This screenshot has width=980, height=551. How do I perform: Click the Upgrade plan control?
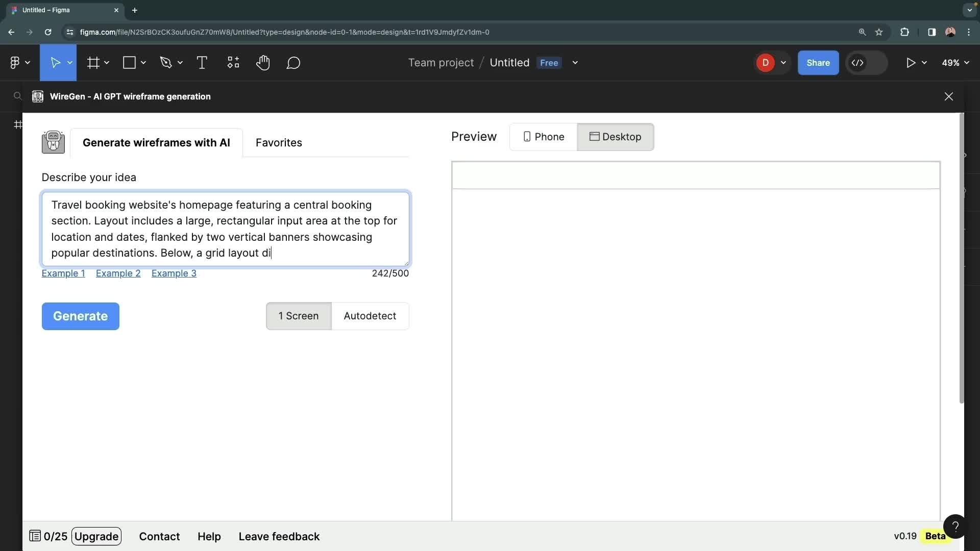(x=96, y=536)
